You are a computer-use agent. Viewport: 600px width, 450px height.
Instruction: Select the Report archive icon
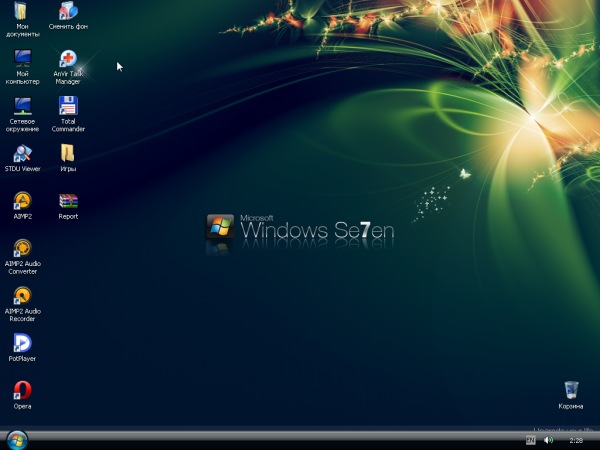[x=68, y=201]
